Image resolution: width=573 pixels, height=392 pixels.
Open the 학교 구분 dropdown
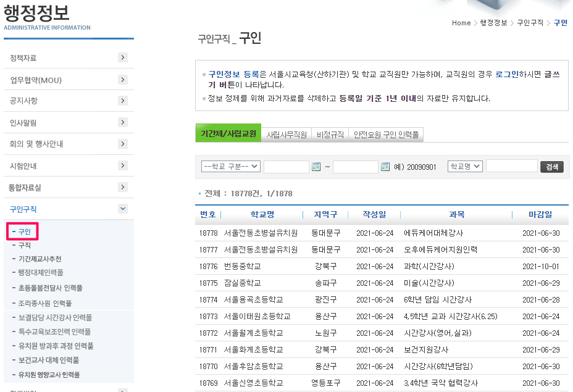click(x=230, y=167)
